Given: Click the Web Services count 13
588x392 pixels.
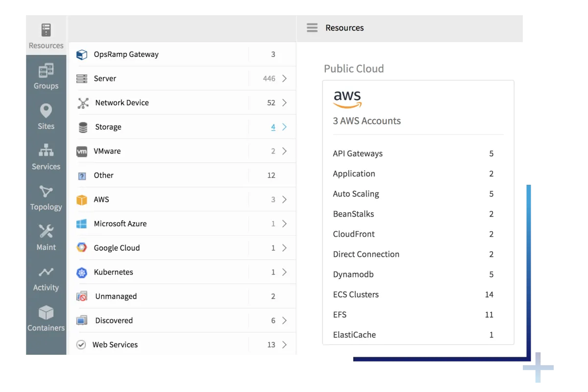Looking at the screenshot, I should pos(271,345).
